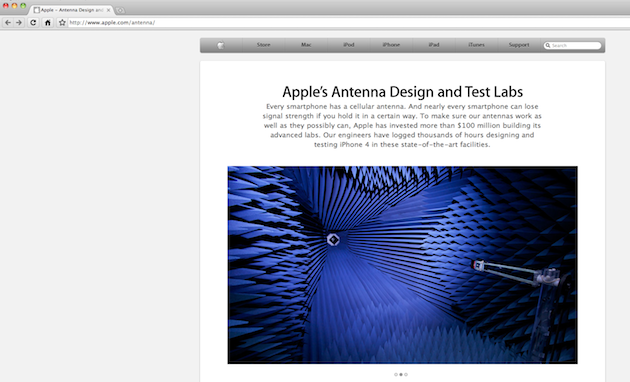Select the second slideshow dot

point(401,374)
